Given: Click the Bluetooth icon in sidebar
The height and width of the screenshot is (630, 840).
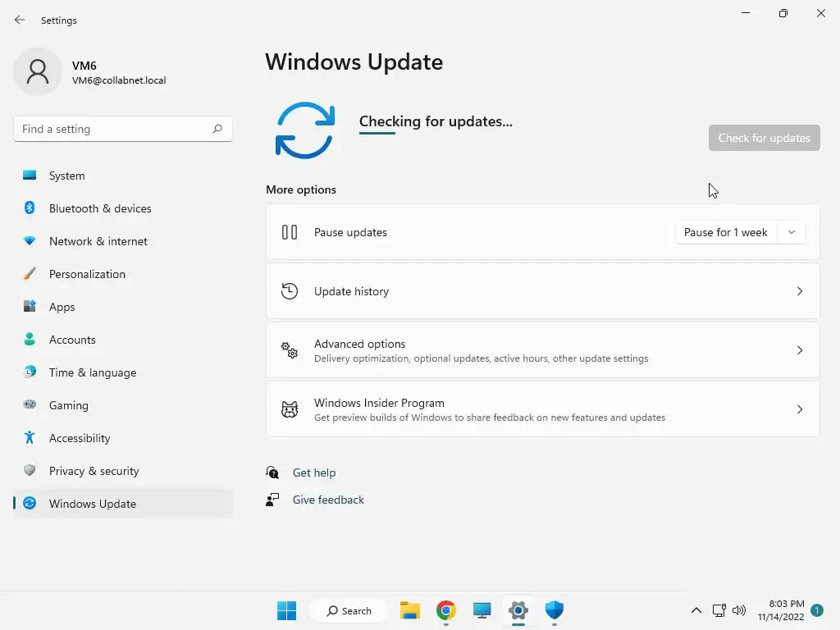Looking at the screenshot, I should (x=30, y=208).
